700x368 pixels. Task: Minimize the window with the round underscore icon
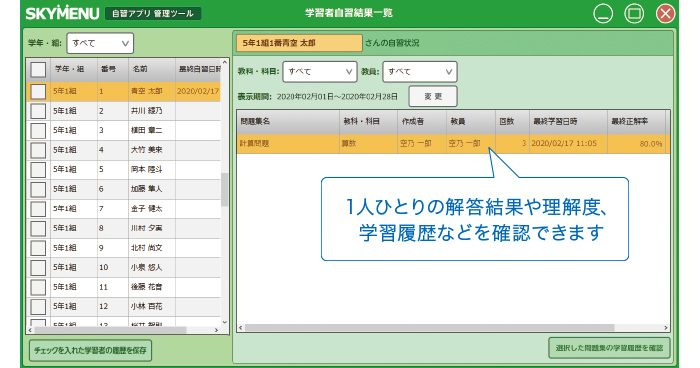pos(603,13)
